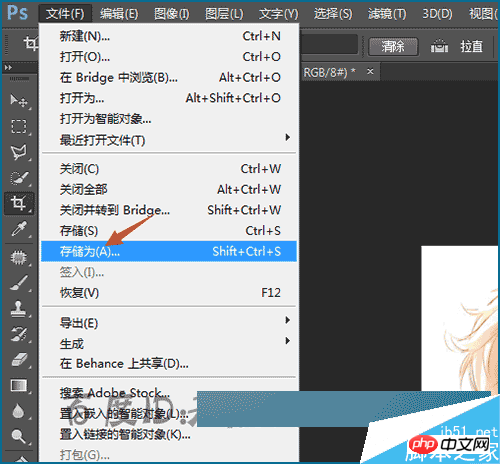Select the Eraser tool
500x464 pixels.
[x=19, y=360]
